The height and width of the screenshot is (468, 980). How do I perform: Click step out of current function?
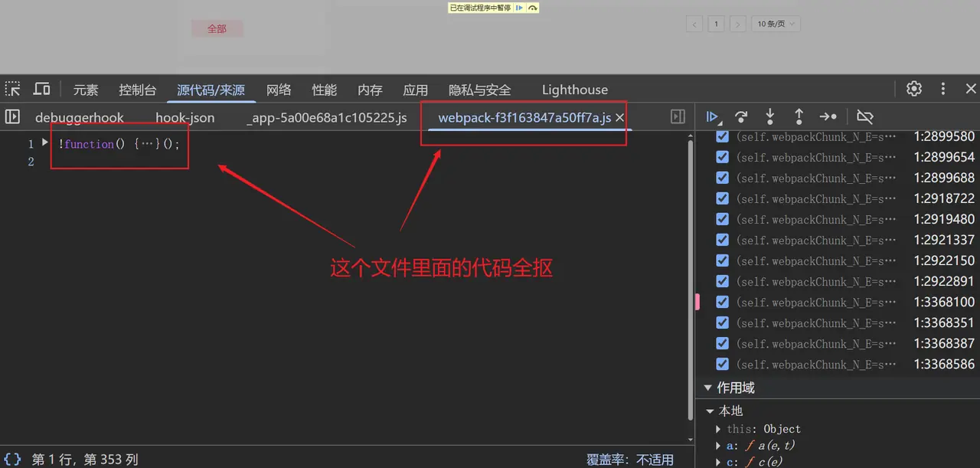799,116
